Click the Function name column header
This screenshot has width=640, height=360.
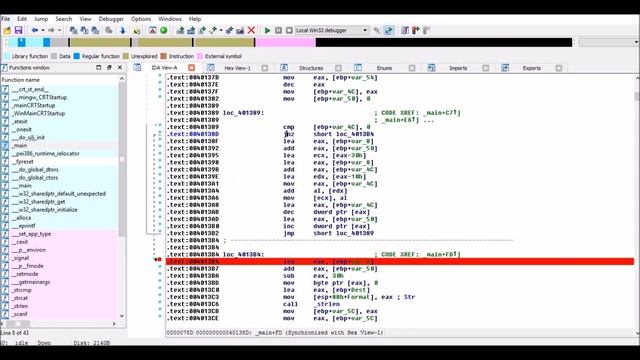click(60, 80)
